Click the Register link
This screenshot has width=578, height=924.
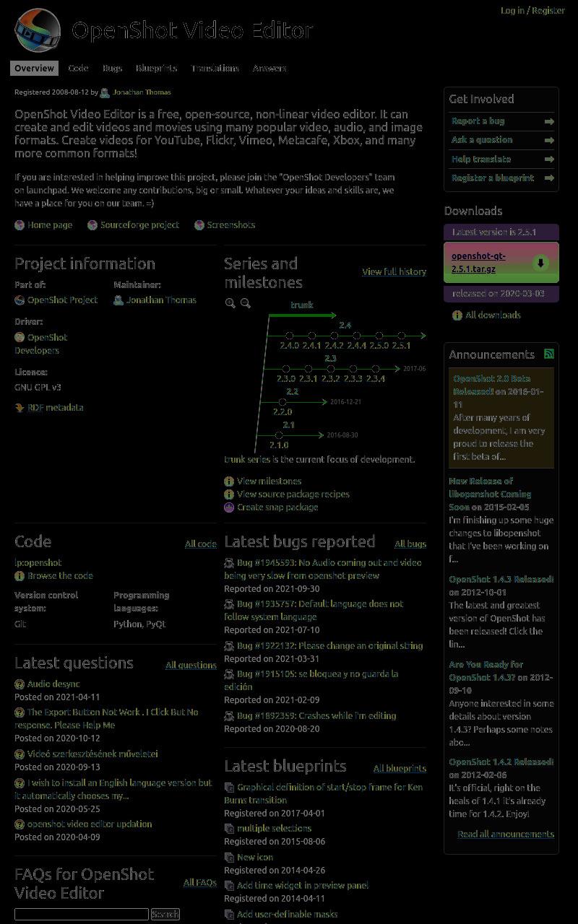tap(548, 11)
